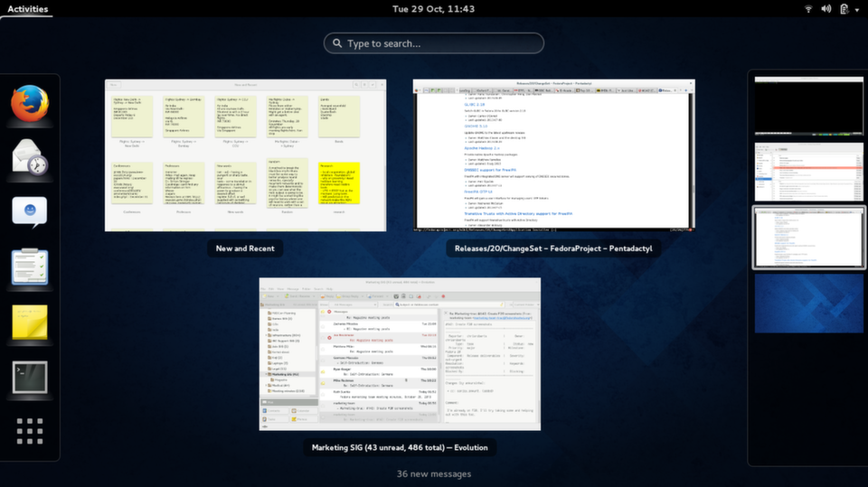Click FreeIPA OTP UI link in browser
The width and height of the screenshot is (868, 487).
click(x=477, y=192)
